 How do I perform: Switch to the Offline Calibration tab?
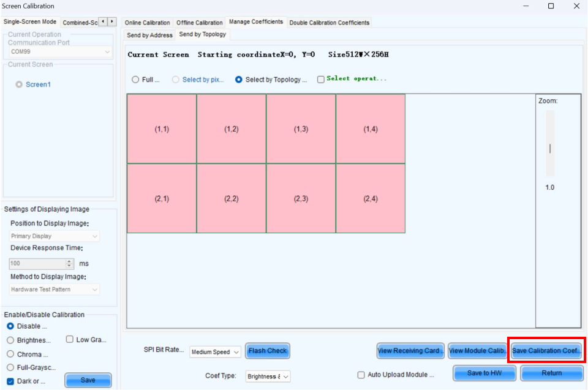coord(200,23)
